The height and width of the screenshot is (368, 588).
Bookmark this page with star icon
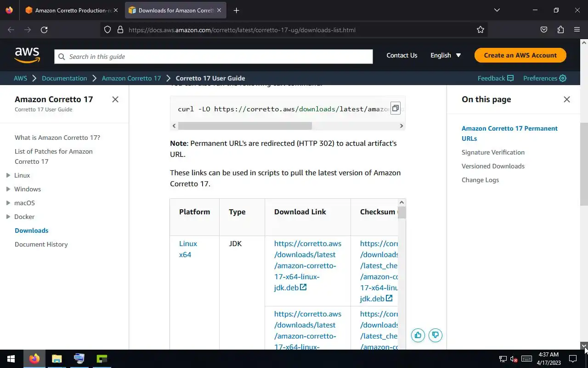pos(481,30)
